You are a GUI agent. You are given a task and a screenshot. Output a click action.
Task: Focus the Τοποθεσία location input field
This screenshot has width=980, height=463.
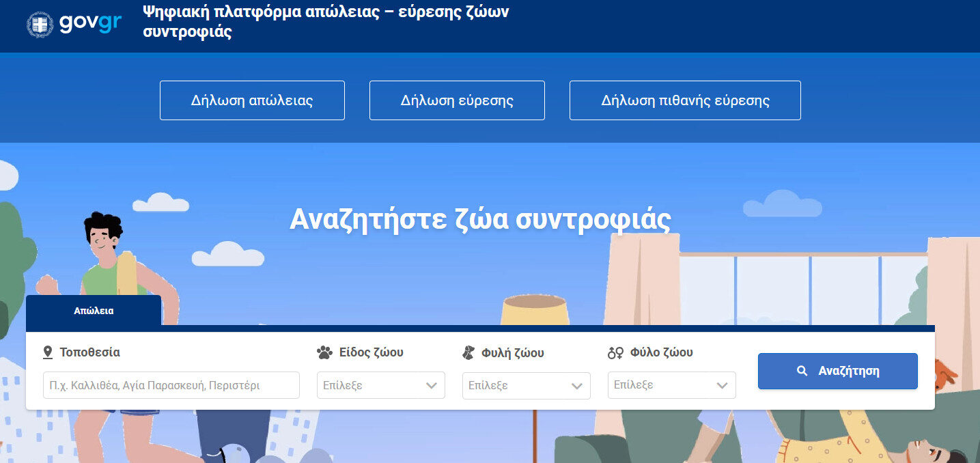(x=171, y=385)
